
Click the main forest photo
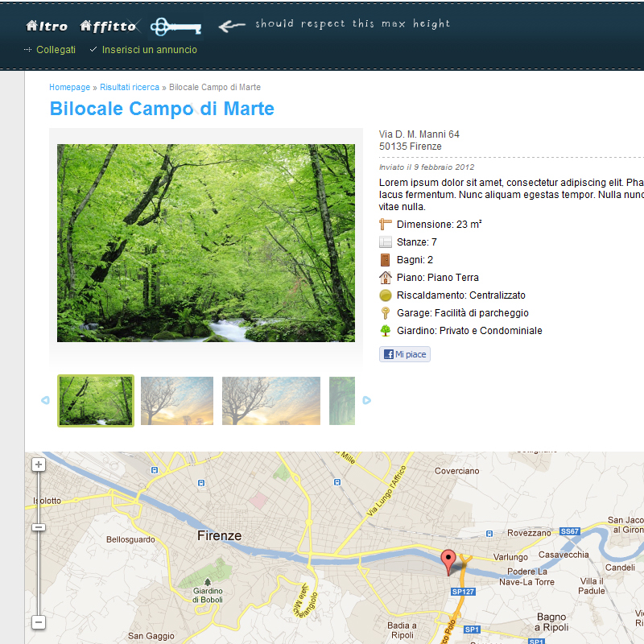tap(206, 243)
